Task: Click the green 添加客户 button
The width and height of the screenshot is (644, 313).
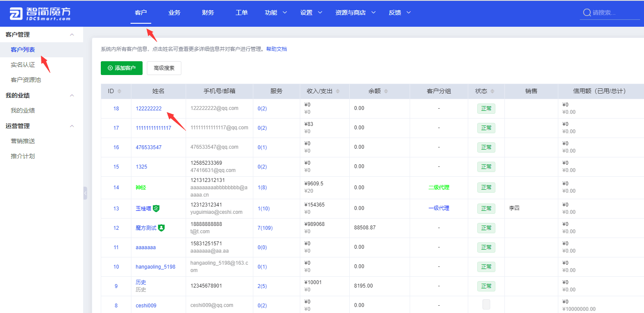Action: 121,68
